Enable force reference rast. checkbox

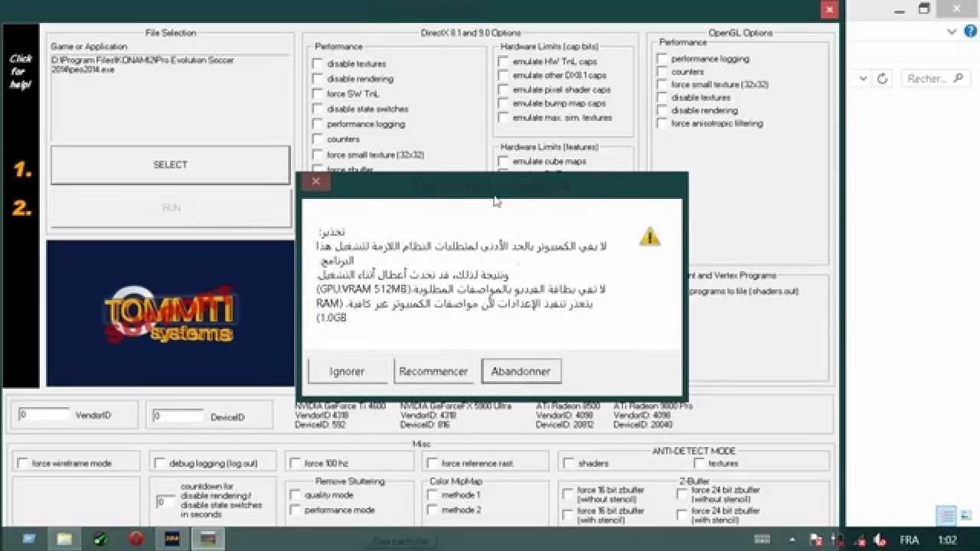point(433,463)
